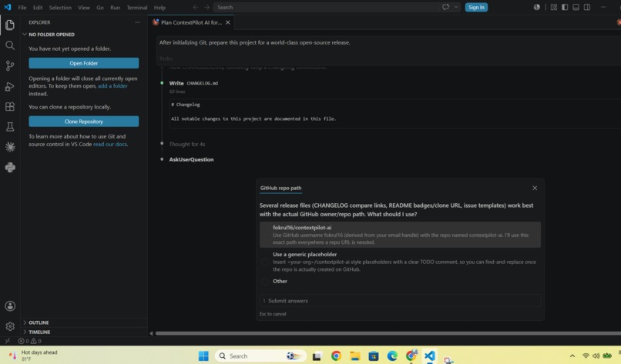Click the horizontal scrollbar below the chat
621x364 pixels.
388,333
